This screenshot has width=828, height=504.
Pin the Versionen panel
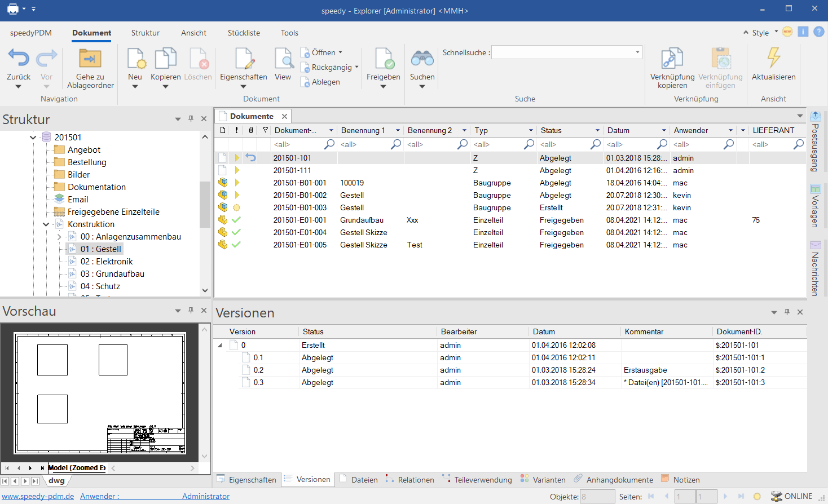tap(787, 312)
